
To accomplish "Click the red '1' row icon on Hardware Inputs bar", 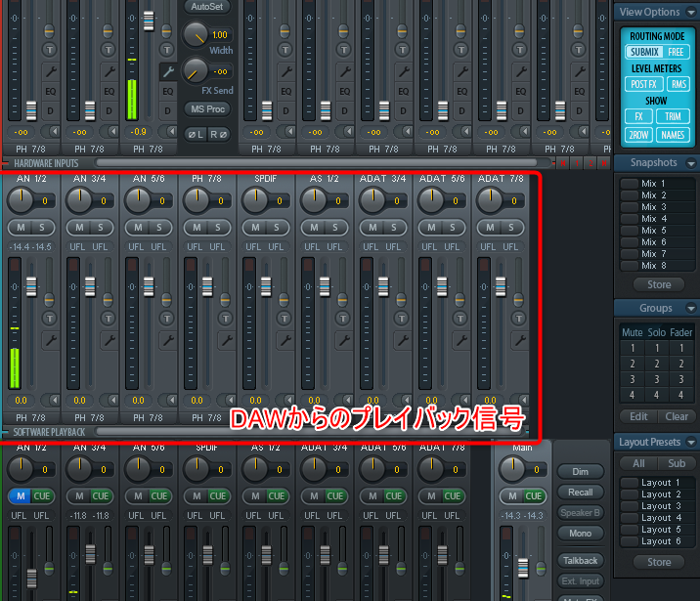I will [577, 163].
